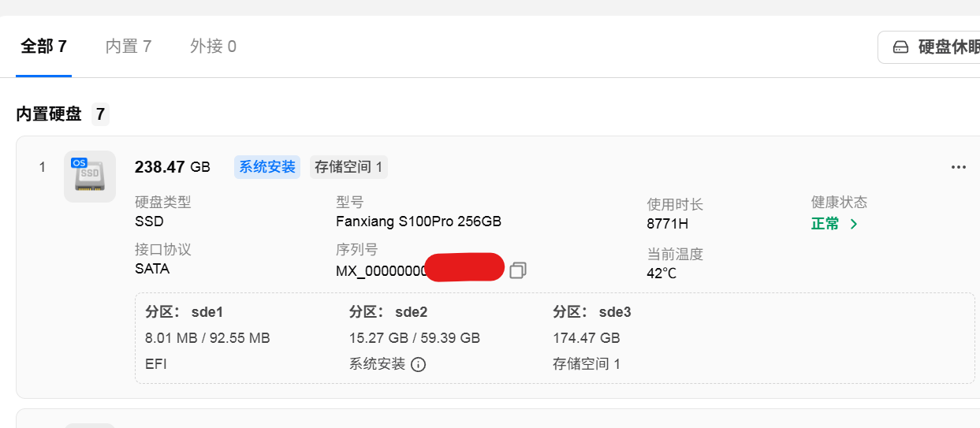Click the SSD drive icon for disk 1

[89, 177]
